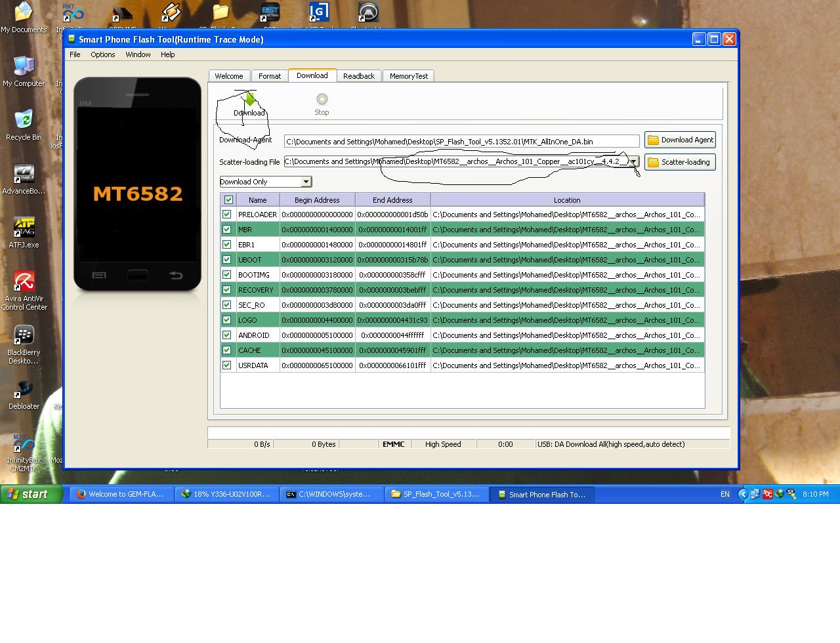Uncheck the UBOOT partition checkbox
The height and width of the screenshot is (643, 840).
pyautogui.click(x=227, y=260)
